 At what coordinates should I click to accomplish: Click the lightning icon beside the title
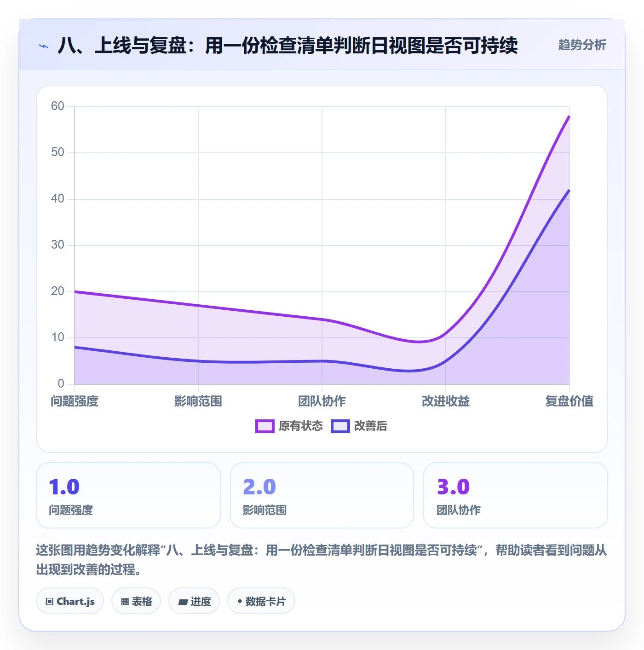[43, 46]
